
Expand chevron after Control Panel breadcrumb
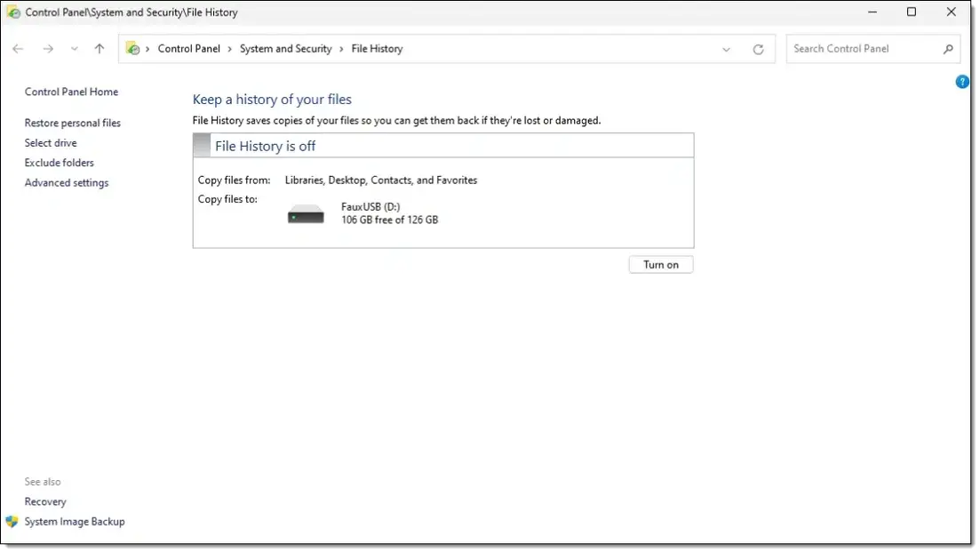tap(229, 49)
